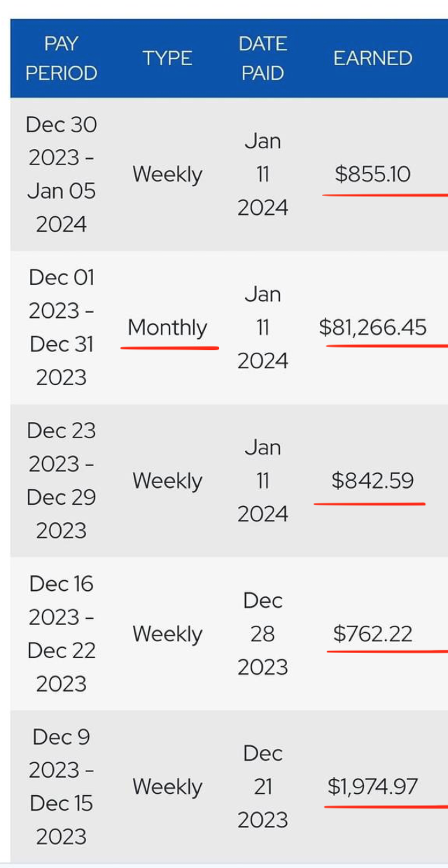Click Weekly type in Dec 16 row
The image size is (448, 868).
tap(168, 634)
